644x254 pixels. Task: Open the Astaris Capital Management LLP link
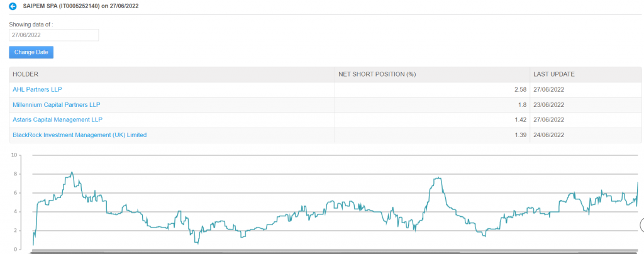(x=57, y=120)
